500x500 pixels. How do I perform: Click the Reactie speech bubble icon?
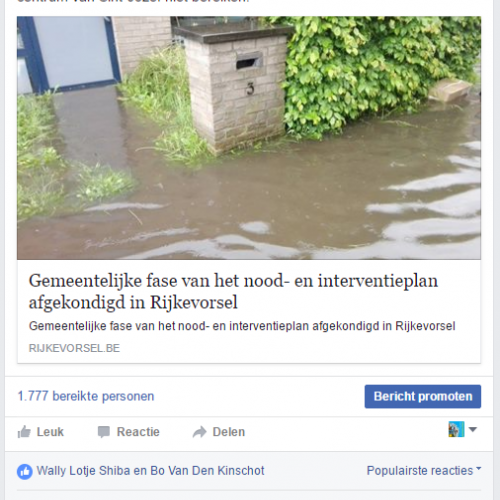[x=104, y=432]
